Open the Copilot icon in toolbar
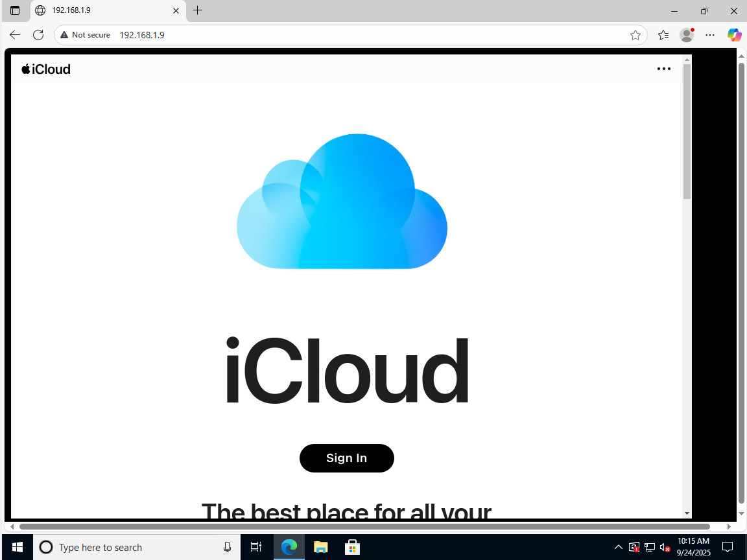 click(x=734, y=35)
